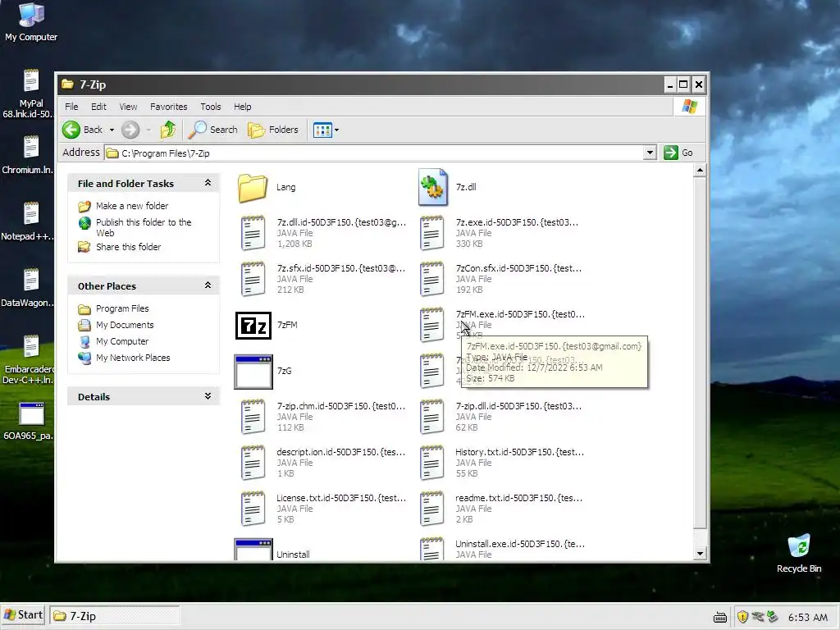The image size is (840, 630).
Task: Select the 7-zip.dll.id-50D3F150 file icon
Action: 431,417
